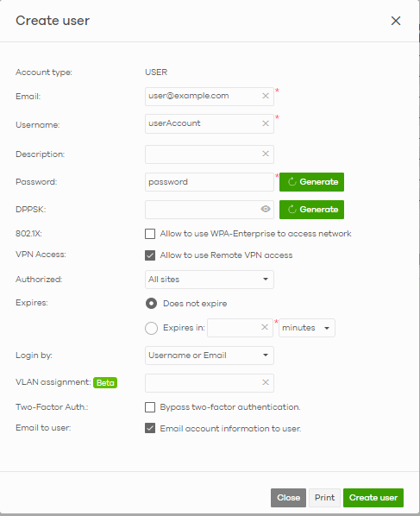Clear the Description field via X icon
The height and width of the screenshot is (516, 420).
coord(266,154)
